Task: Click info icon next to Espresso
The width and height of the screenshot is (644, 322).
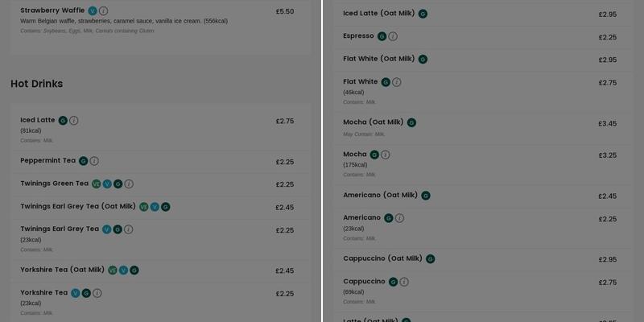Action: 393,36
